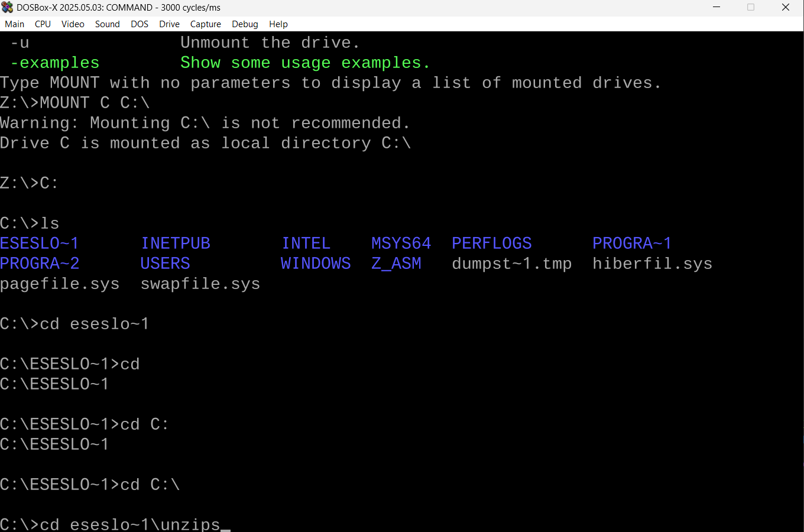Expand the Video menu
804x532 pixels.
[73, 24]
